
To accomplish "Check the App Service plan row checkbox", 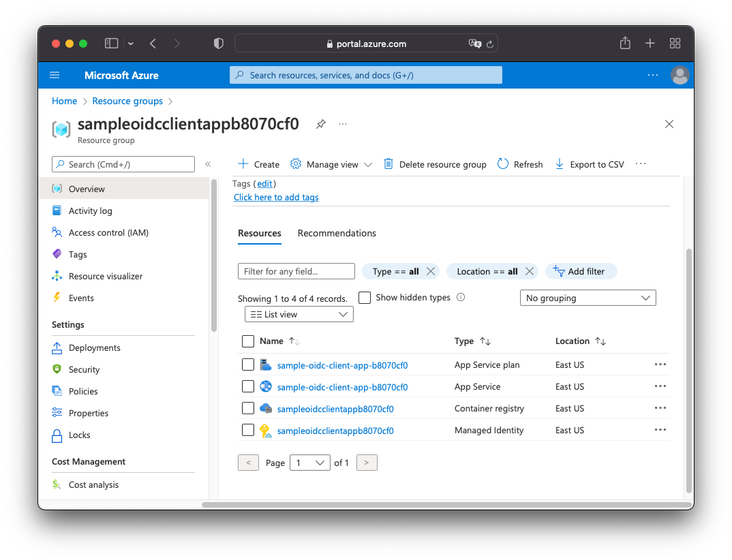I will [248, 364].
